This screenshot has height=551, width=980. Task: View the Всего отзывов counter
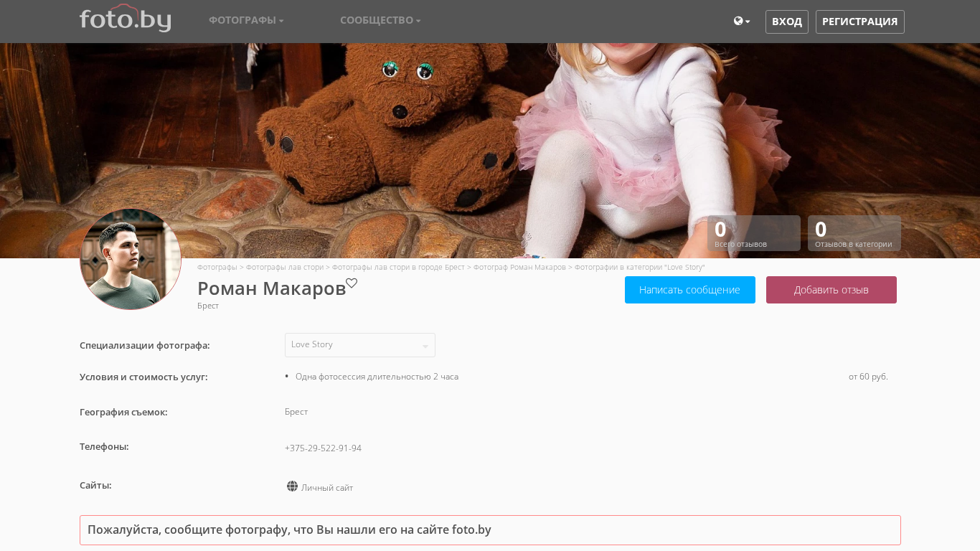(x=753, y=233)
